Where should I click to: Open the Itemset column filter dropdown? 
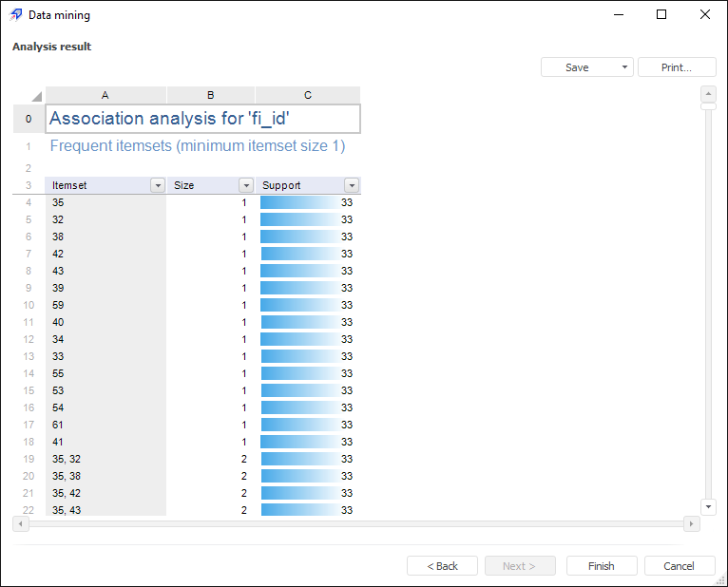pyautogui.click(x=158, y=185)
